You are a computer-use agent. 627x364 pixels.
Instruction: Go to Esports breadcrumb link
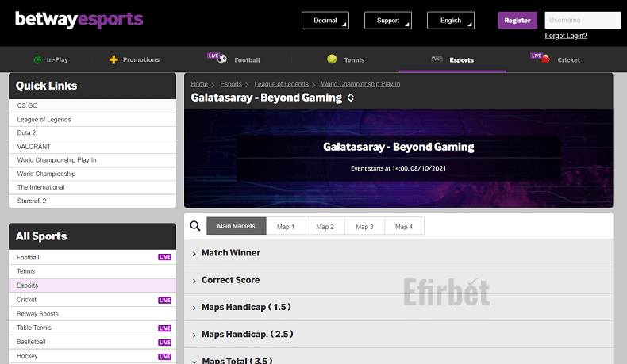231,84
